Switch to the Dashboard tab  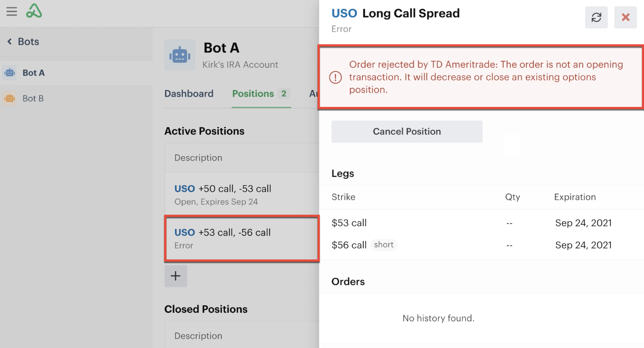coord(189,93)
